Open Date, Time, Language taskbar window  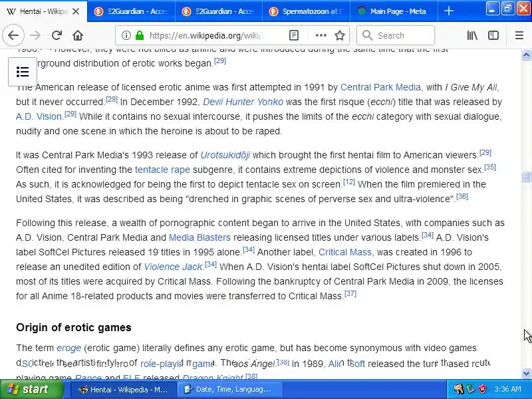pyautogui.click(x=231, y=389)
